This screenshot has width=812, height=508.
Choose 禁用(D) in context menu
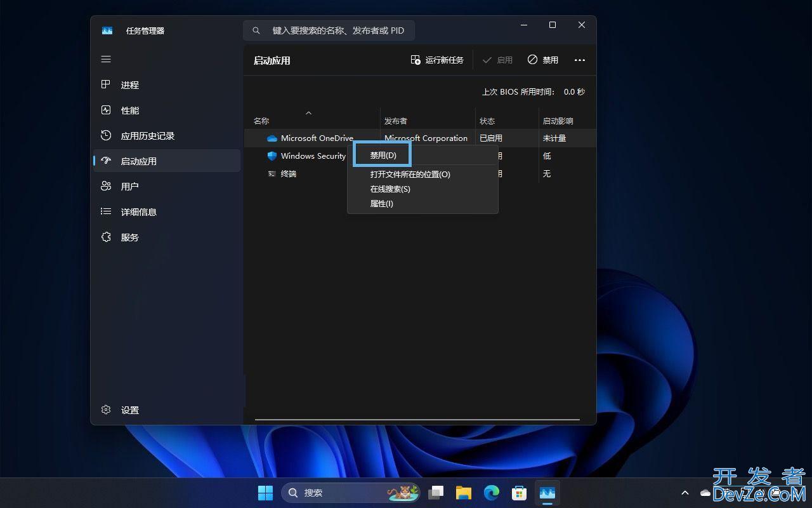tap(383, 155)
